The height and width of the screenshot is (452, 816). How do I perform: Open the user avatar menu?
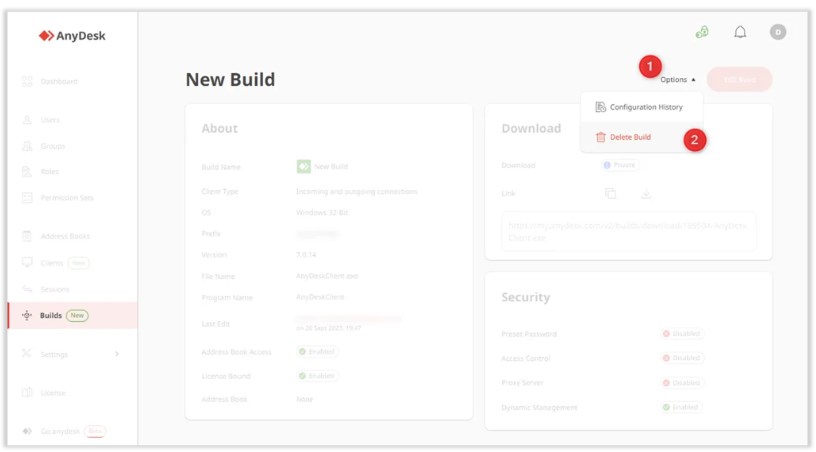click(778, 32)
